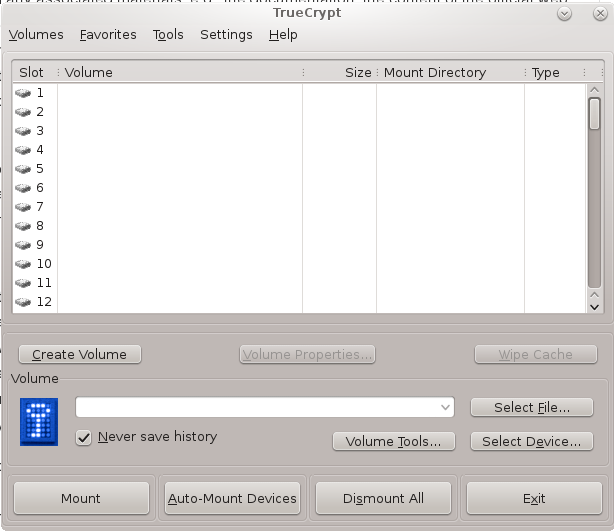
Task: Click the Volume column header
Action: pyautogui.click(x=181, y=72)
